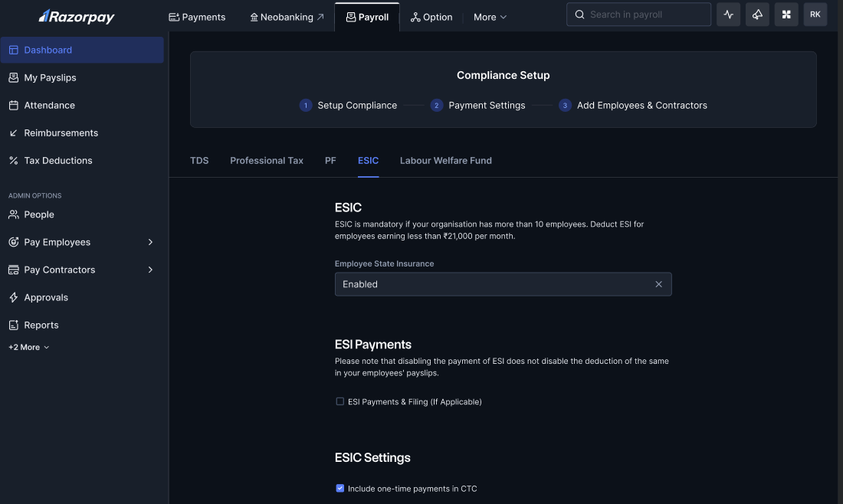Screen dimensions: 843x504
Task: Enable ESI Payments & Filing checkbox
Action: pyautogui.click(x=340, y=401)
